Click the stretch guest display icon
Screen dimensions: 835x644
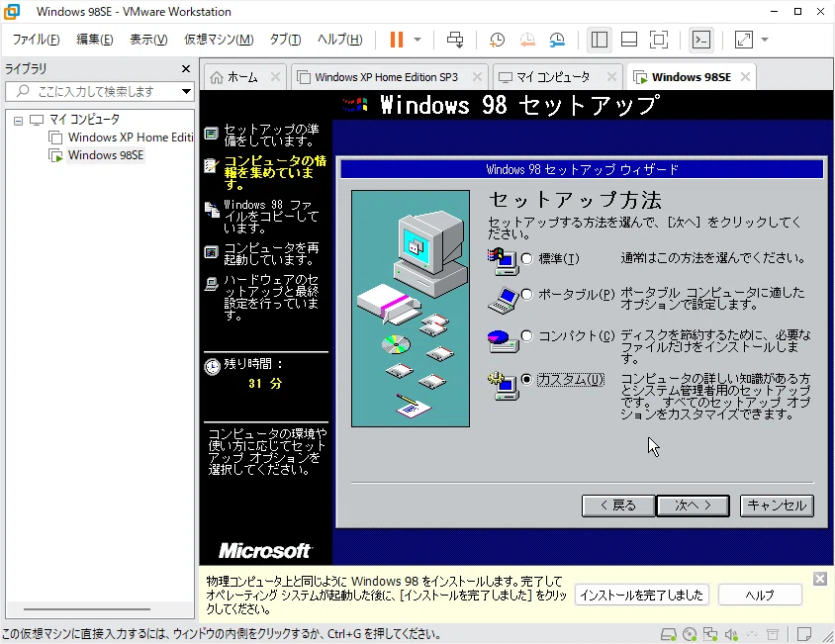tap(743, 40)
